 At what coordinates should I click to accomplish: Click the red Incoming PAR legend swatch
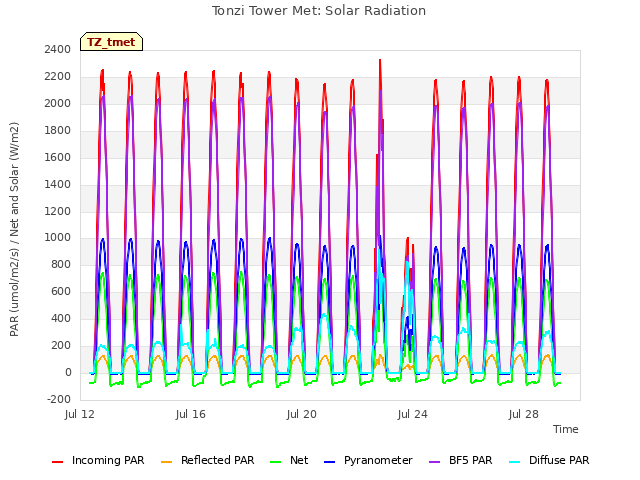click(58, 462)
